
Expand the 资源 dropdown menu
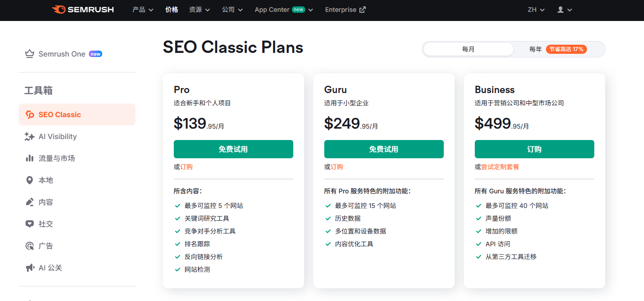[199, 10]
